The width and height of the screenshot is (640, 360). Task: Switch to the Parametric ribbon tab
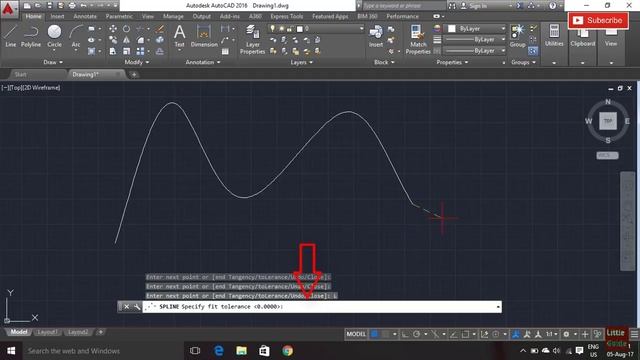[119, 16]
